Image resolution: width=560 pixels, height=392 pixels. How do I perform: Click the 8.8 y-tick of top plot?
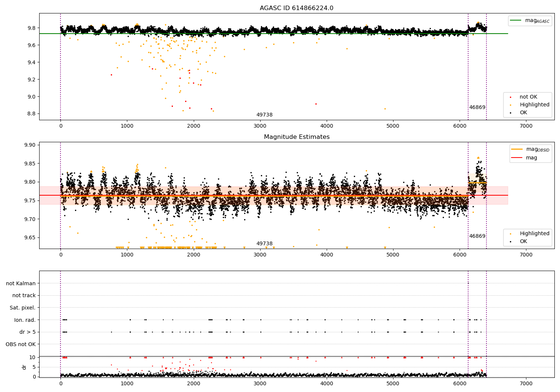coord(31,114)
